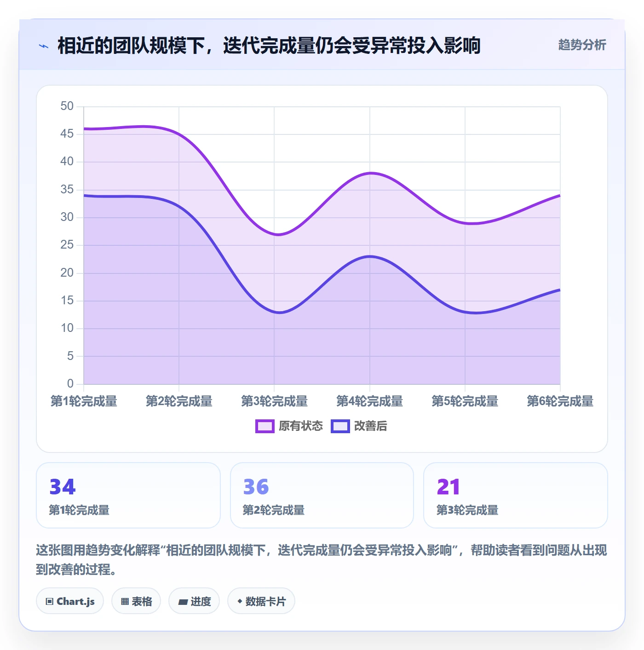Click the 趋势分析 label in the header
The width and height of the screenshot is (644, 650).
(582, 45)
